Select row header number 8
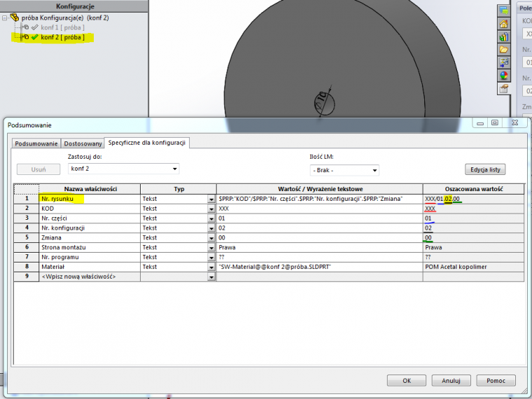This screenshot has height=399, width=532. click(27, 267)
